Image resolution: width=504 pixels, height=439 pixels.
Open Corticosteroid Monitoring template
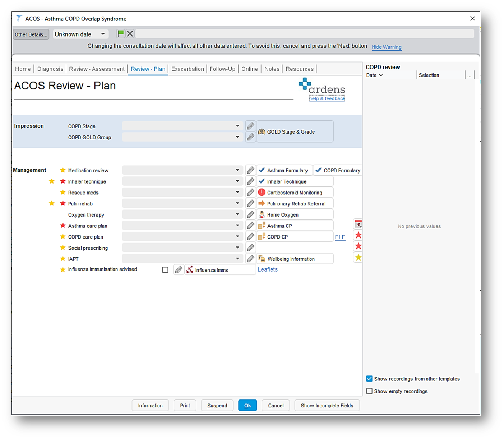click(x=295, y=193)
